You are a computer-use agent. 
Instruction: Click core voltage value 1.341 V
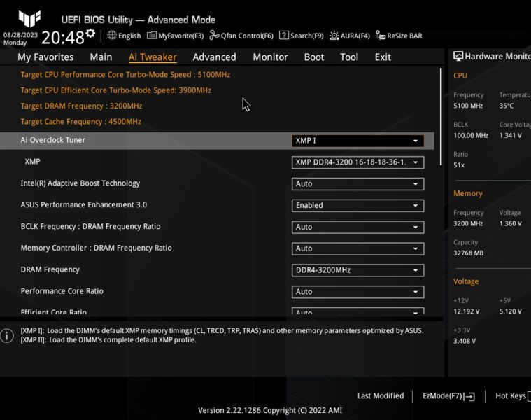(510, 136)
